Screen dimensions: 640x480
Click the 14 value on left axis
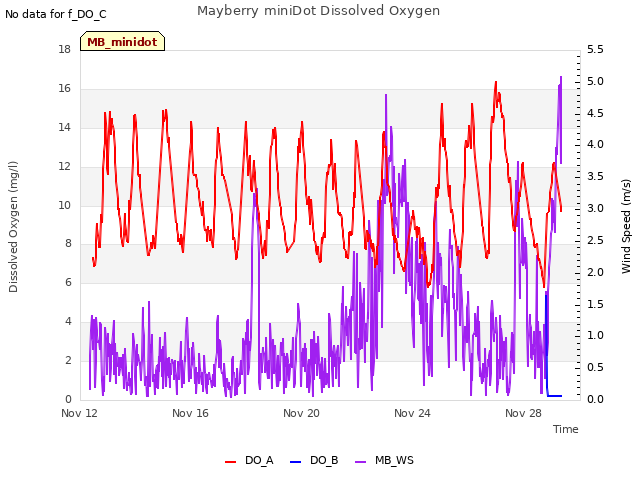coord(65,127)
